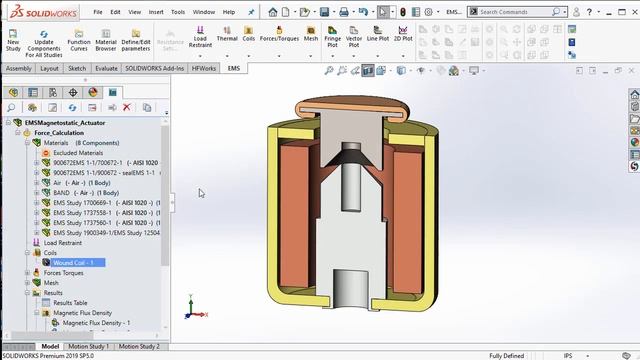Click the Zoom to Area icon

tap(342, 71)
